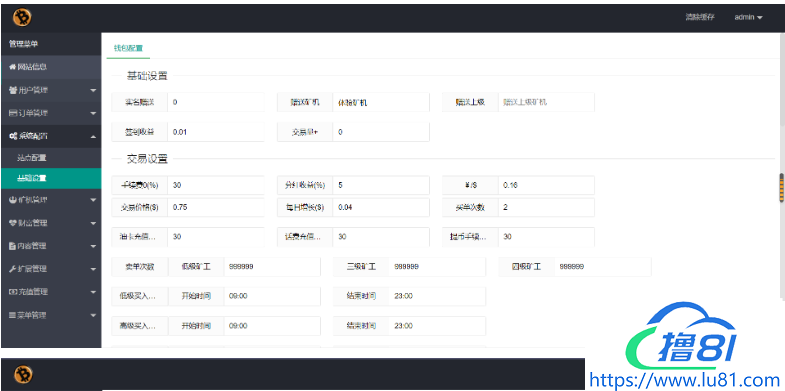Image resolution: width=785 pixels, height=391 pixels.
Task: Open the 赠送矿机 selector showing 体验矿机
Action: click(x=380, y=102)
